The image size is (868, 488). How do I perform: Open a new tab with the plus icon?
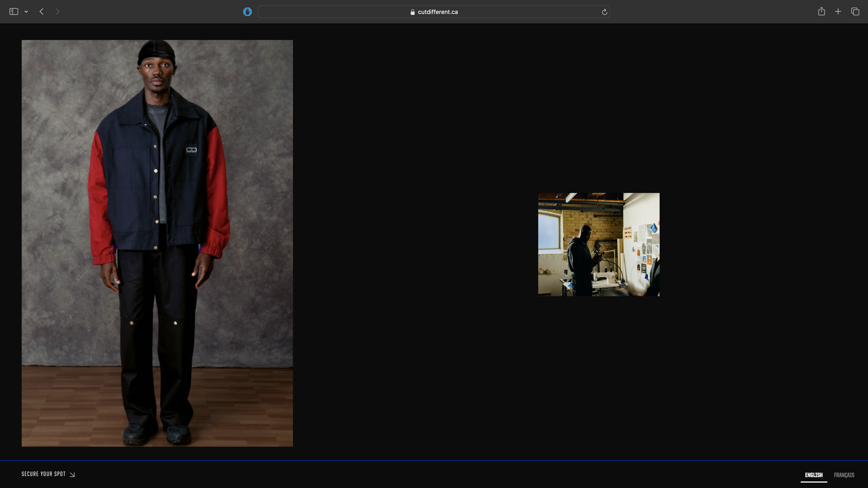pos(838,12)
